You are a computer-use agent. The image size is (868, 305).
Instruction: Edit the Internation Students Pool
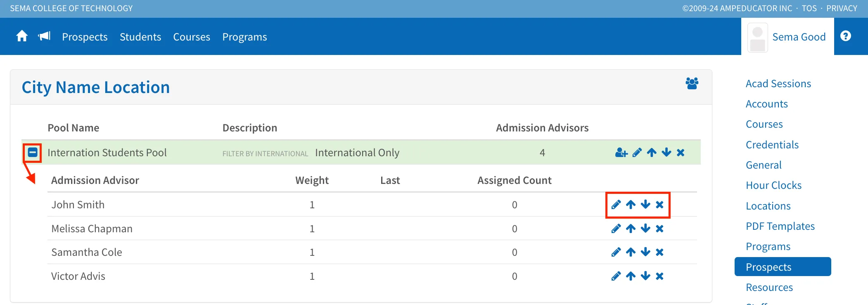637,153
